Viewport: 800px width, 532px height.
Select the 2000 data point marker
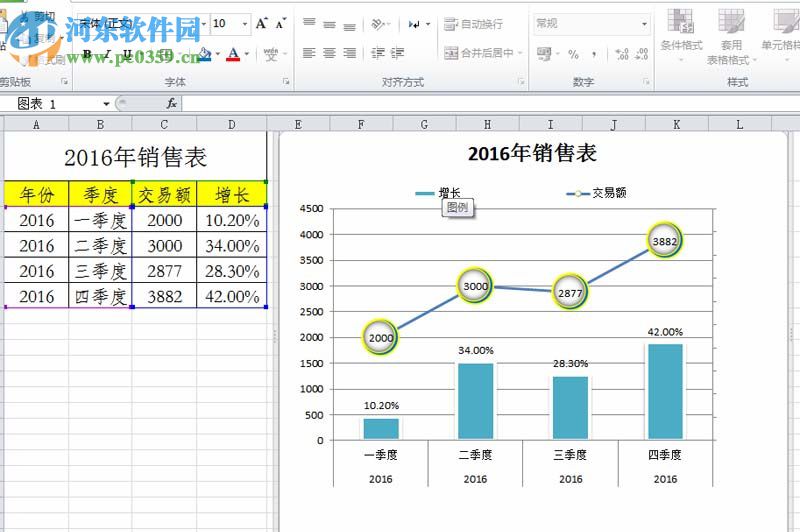pos(381,337)
